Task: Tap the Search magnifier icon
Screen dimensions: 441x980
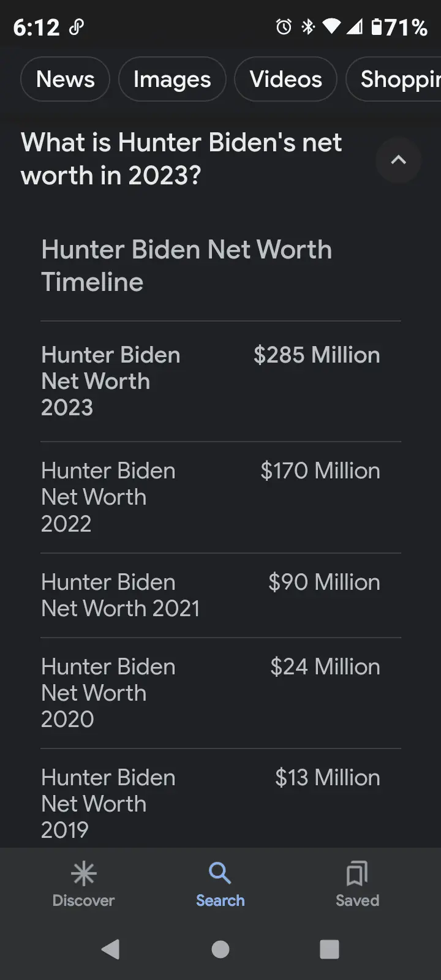Action: click(220, 873)
